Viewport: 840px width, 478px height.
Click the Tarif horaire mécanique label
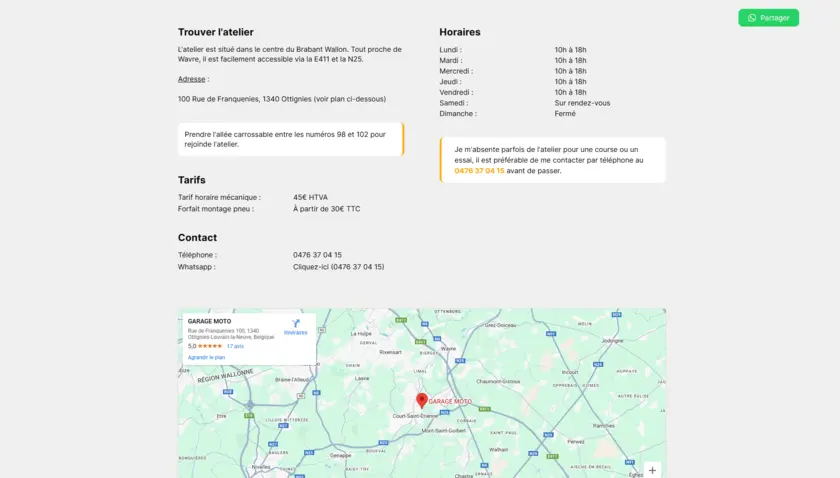pyautogui.click(x=219, y=197)
